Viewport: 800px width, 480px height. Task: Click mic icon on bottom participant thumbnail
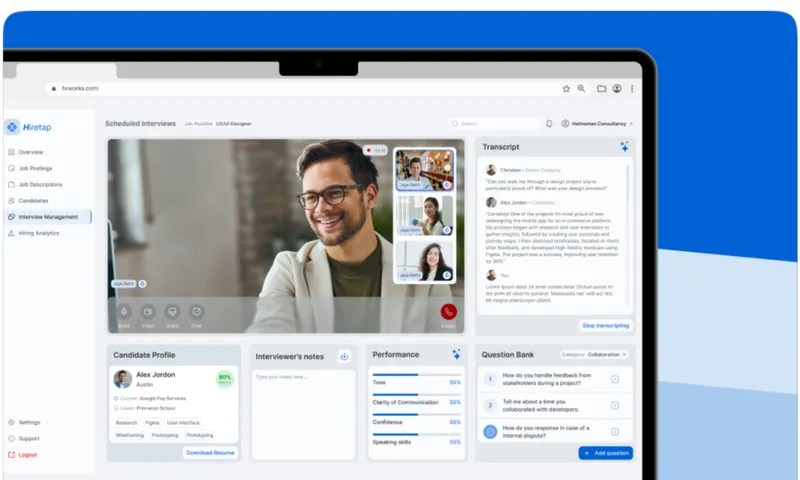coord(446,275)
